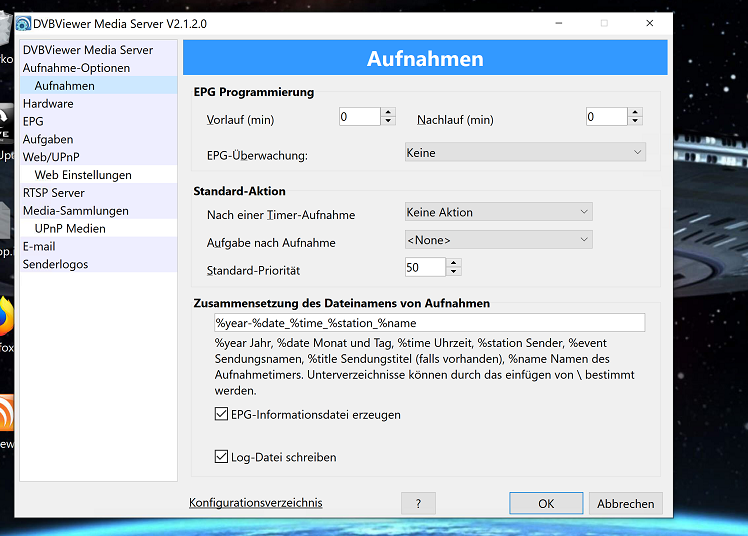Open the EPG settings page
The width and height of the screenshot is (748, 536).
[x=98, y=122]
